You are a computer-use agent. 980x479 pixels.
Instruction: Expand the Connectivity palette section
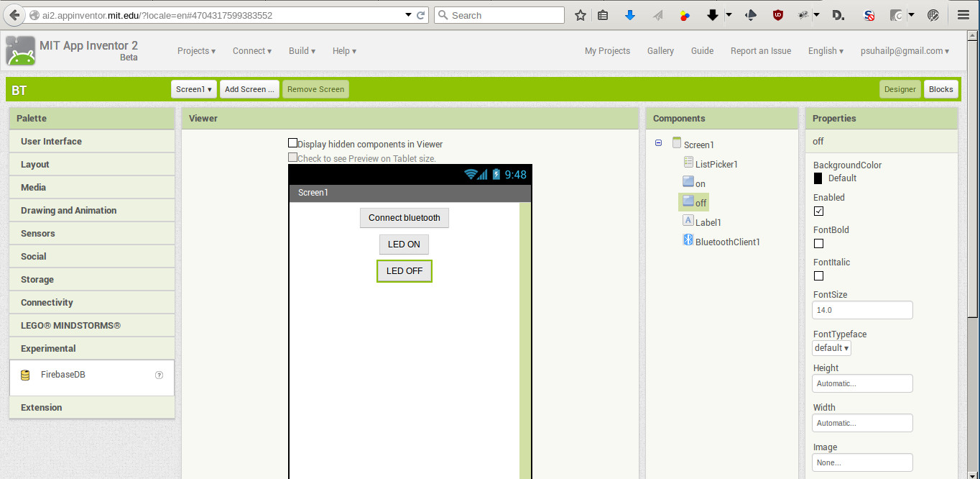click(x=92, y=302)
